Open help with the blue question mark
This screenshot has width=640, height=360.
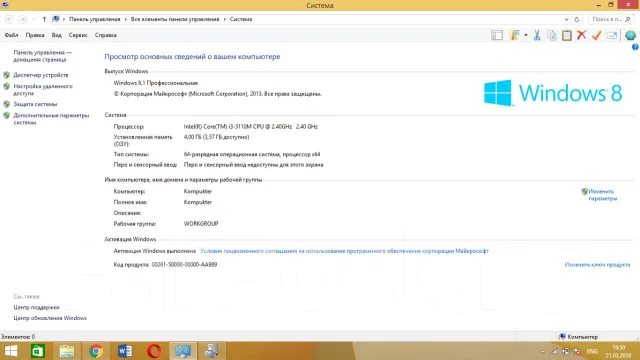coord(635,47)
